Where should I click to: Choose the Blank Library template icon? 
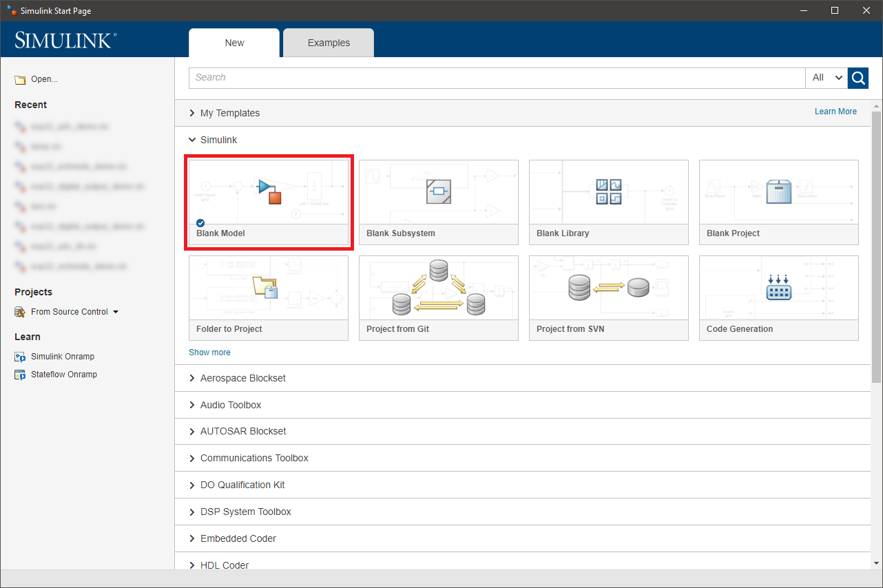coord(609,191)
